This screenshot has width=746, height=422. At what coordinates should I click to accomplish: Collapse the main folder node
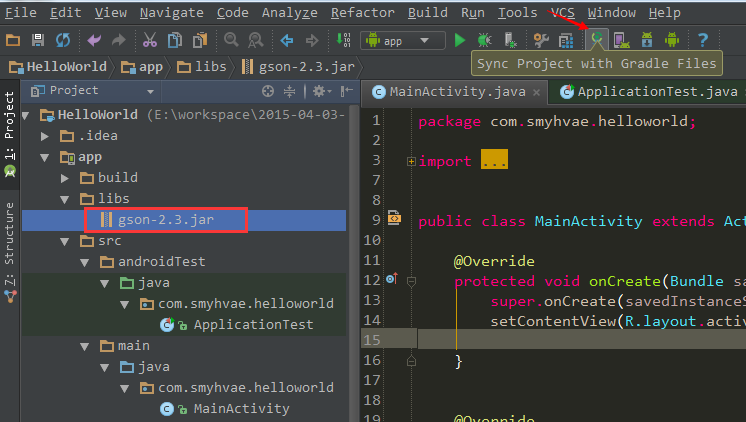click(85, 347)
